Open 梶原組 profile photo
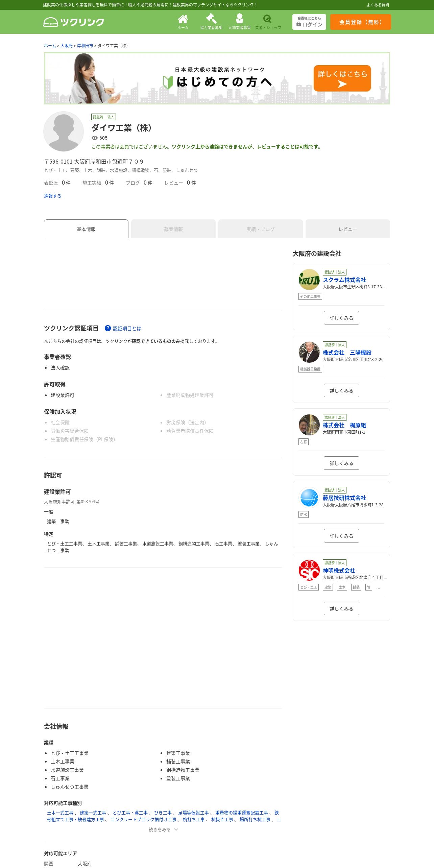 [x=309, y=425]
